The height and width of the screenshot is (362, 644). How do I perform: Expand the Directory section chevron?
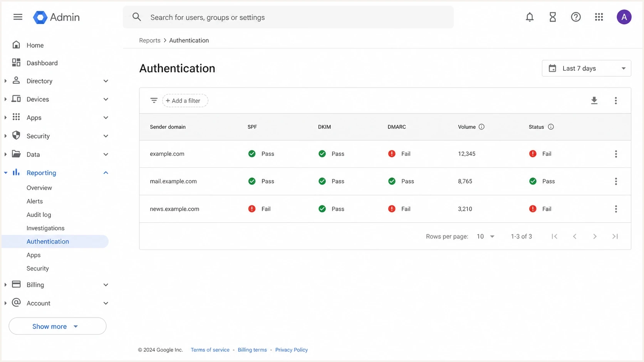tap(106, 81)
